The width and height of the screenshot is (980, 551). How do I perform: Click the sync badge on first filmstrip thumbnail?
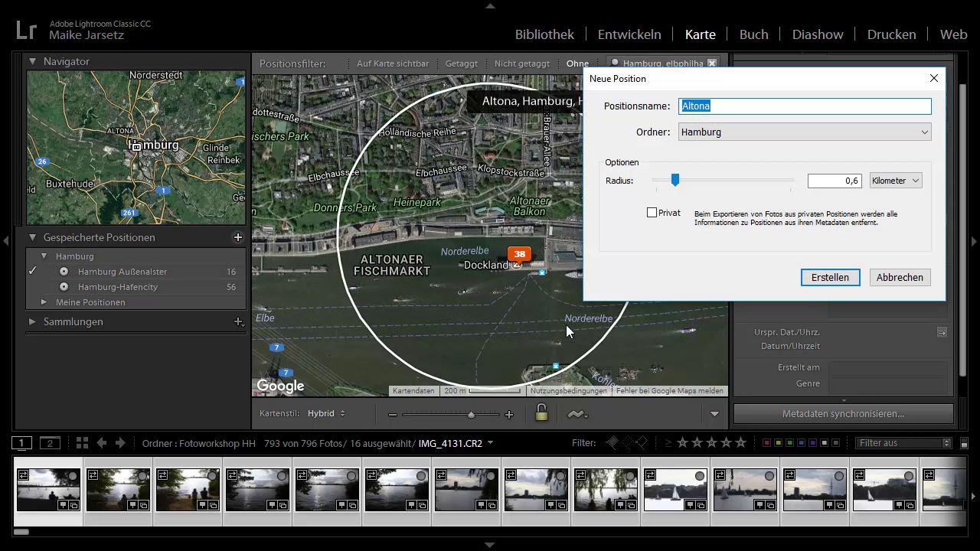tap(24, 475)
